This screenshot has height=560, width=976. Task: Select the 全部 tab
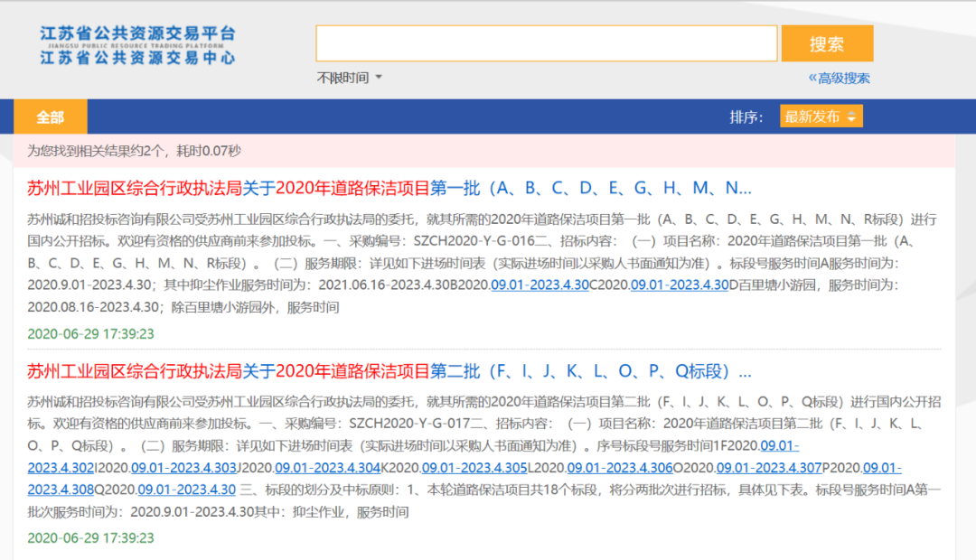(x=51, y=117)
